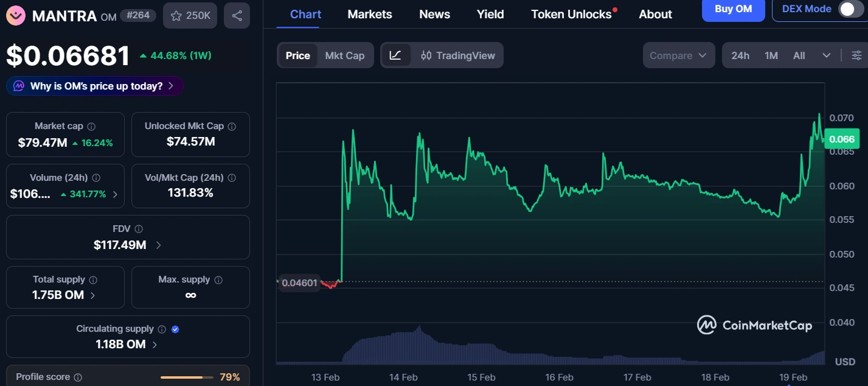Click the MANTRA coin logo
Viewport: 868px width, 386px height.
[16, 16]
